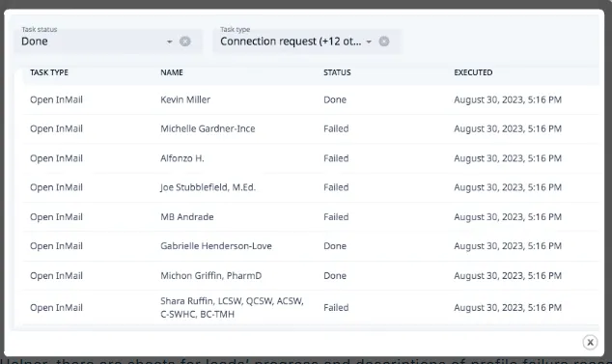The width and height of the screenshot is (612, 364).
Task: Click Failed status for Michelle Gardner-Ince
Action: tap(336, 128)
